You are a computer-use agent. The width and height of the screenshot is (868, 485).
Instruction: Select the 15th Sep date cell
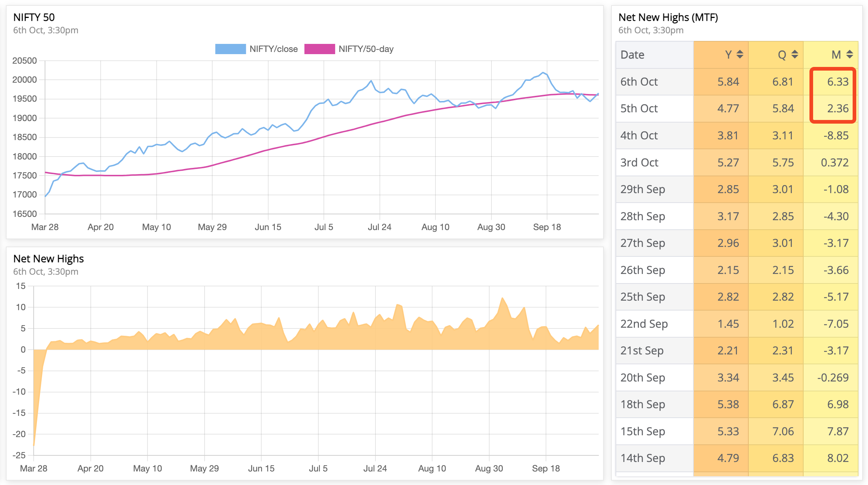click(x=655, y=431)
